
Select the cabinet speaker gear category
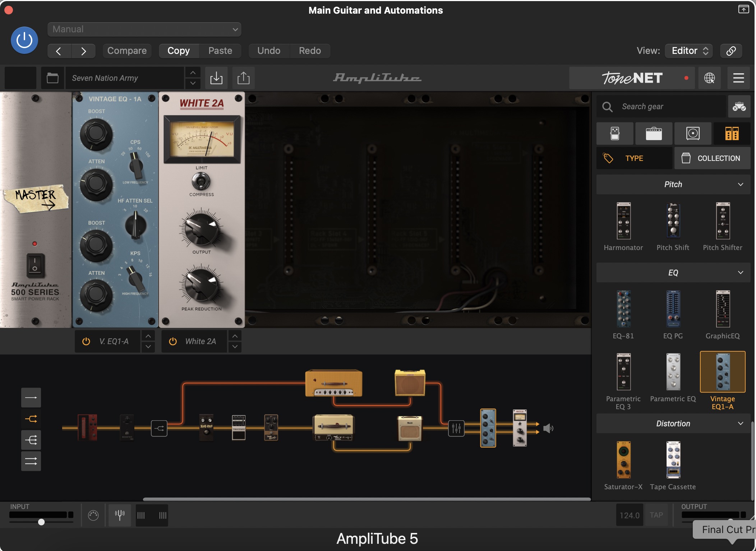click(693, 133)
